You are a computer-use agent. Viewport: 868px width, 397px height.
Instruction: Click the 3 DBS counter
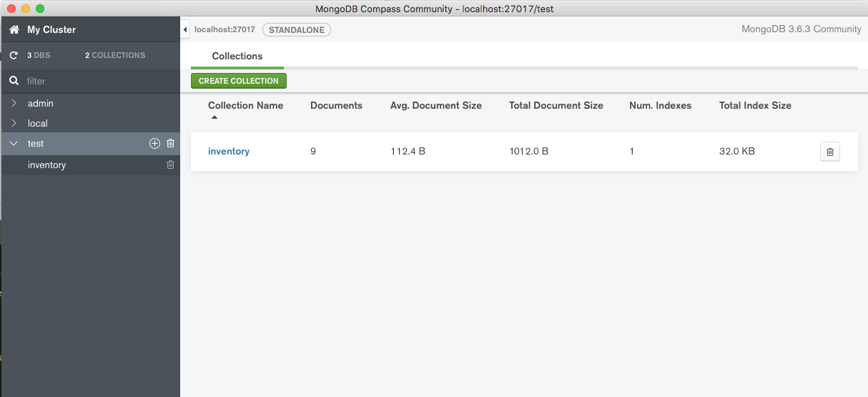pyautogui.click(x=39, y=55)
